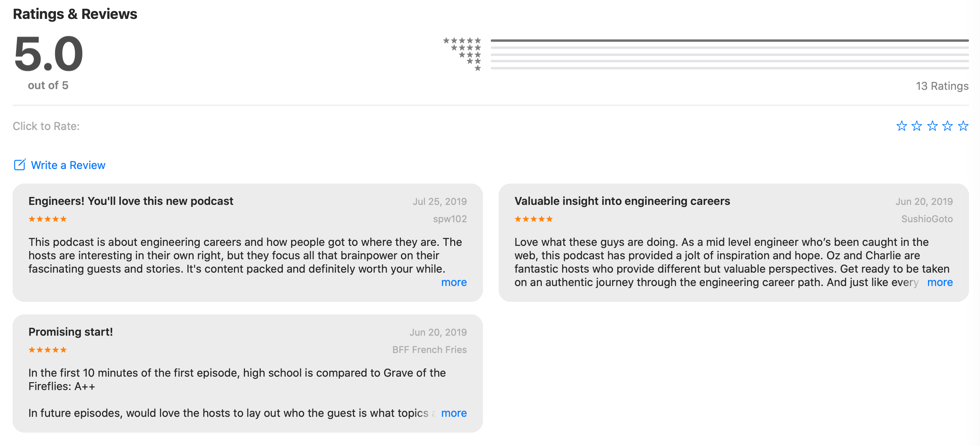Rate four stars in Click to Rate
The width and height of the screenshot is (980, 446).
tap(948, 126)
